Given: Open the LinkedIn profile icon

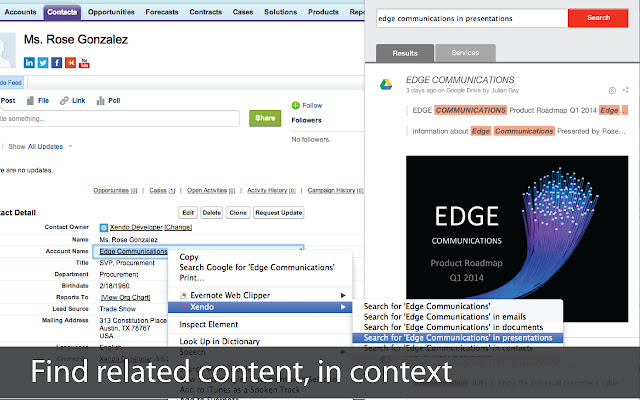Looking at the screenshot, I should coord(30,62).
